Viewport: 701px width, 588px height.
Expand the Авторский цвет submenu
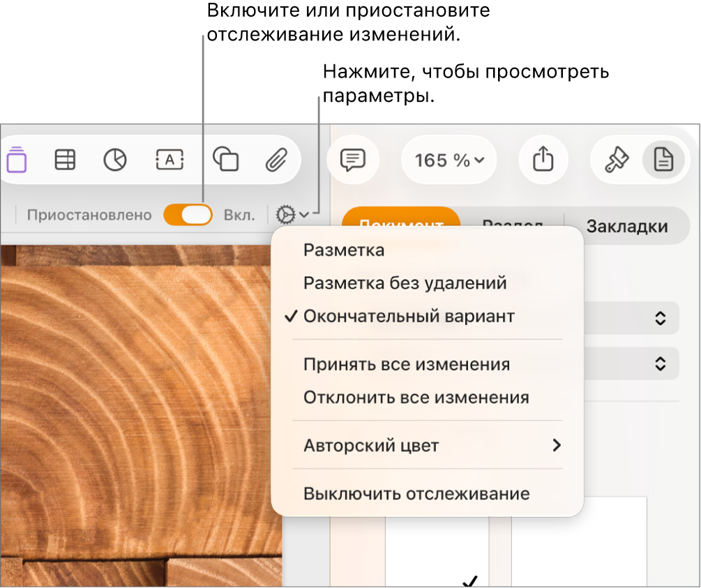tap(428, 446)
